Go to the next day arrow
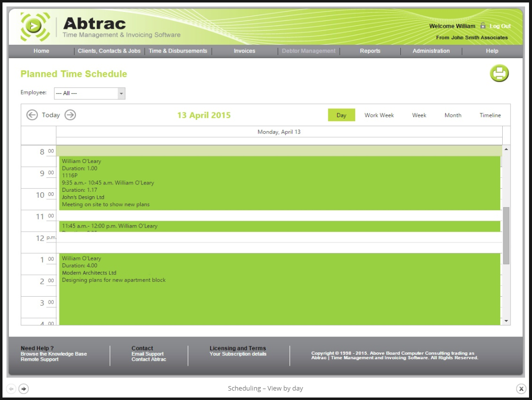532x400 pixels. (70, 115)
